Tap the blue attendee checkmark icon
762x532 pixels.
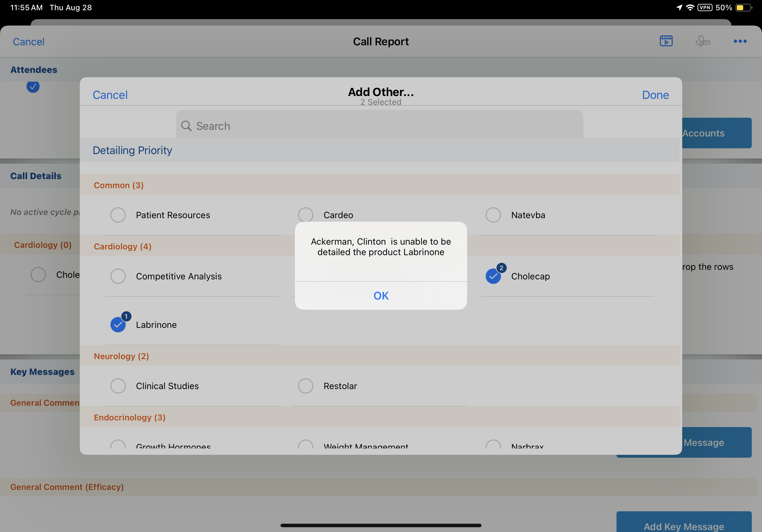pos(33,87)
